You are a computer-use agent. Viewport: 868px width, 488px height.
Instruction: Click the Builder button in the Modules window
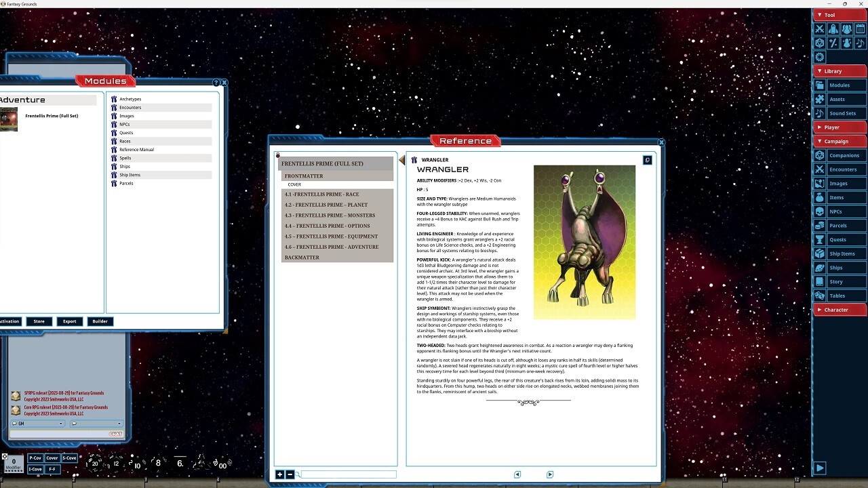coord(100,321)
